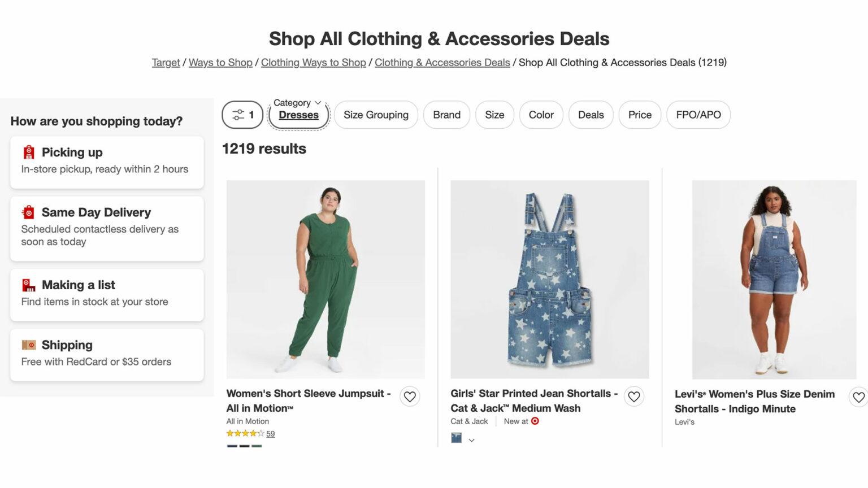Click the Target store pickup icon beside Picking up
This screenshot has height=488, width=868.
28,151
